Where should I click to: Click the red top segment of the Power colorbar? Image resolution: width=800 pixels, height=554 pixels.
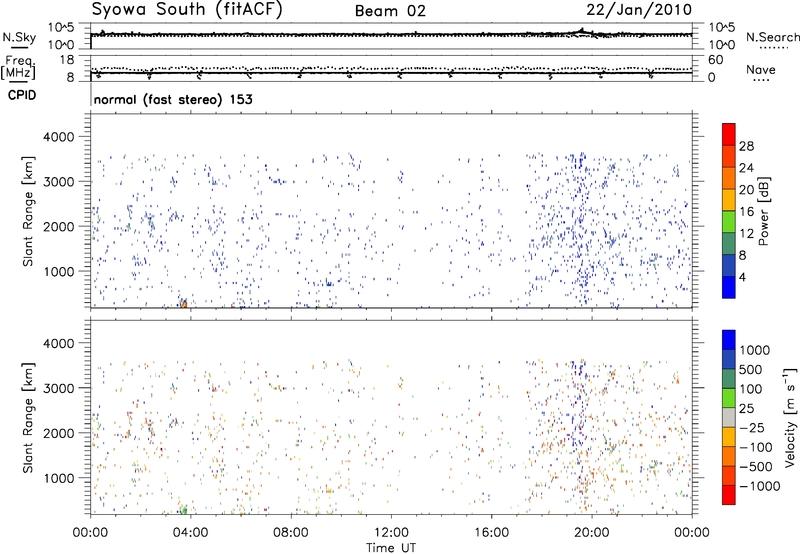pos(729,134)
